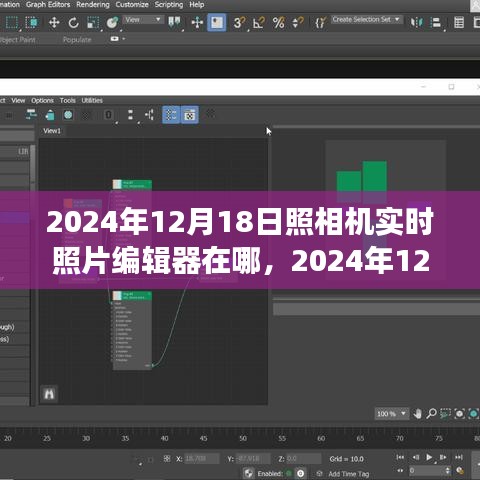Click the Y coordinate input field

click(x=253, y=459)
